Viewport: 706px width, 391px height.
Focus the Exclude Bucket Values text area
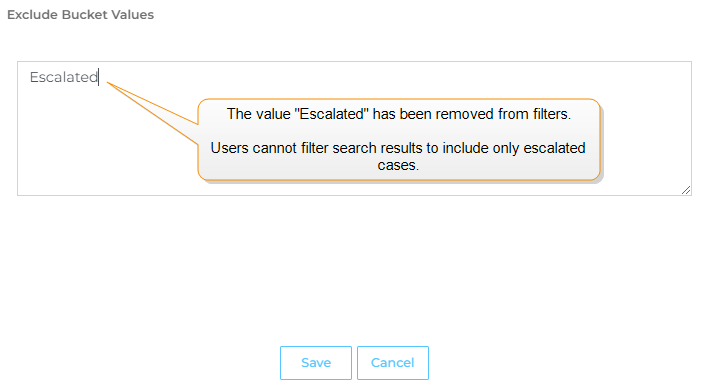[x=354, y=128]
